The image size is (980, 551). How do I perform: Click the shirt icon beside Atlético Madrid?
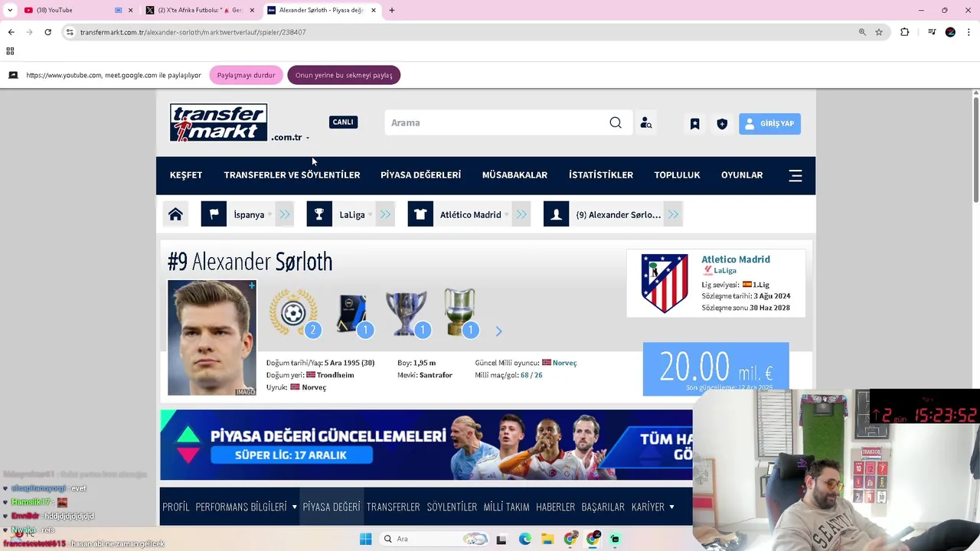pos(420,214)
